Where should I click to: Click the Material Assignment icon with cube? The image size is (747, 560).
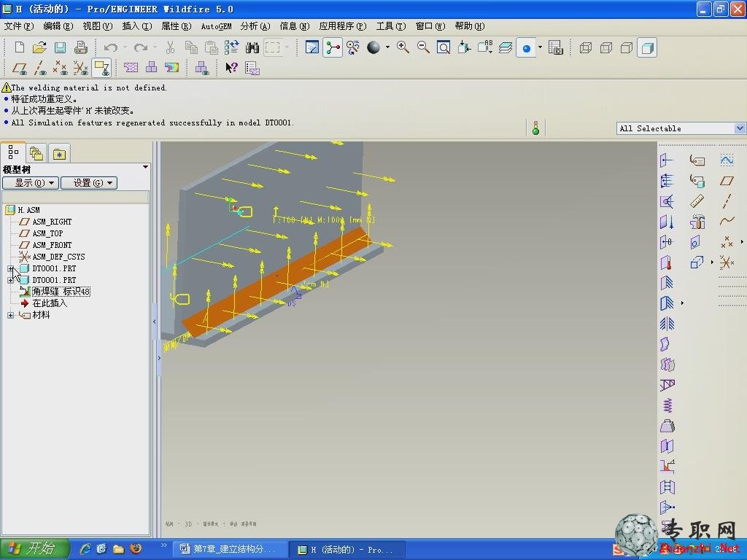pyautogui.click(x=697, y=181)
